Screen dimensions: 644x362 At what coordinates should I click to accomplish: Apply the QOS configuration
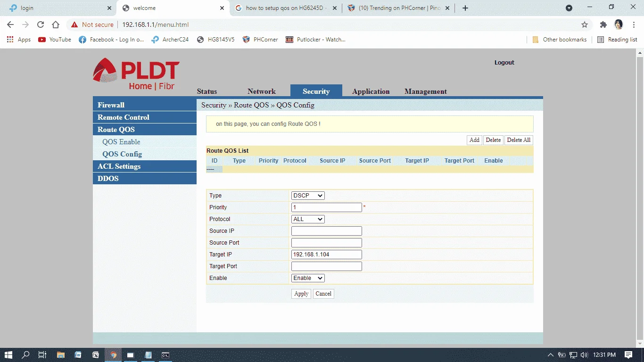[x=301, y=294]
